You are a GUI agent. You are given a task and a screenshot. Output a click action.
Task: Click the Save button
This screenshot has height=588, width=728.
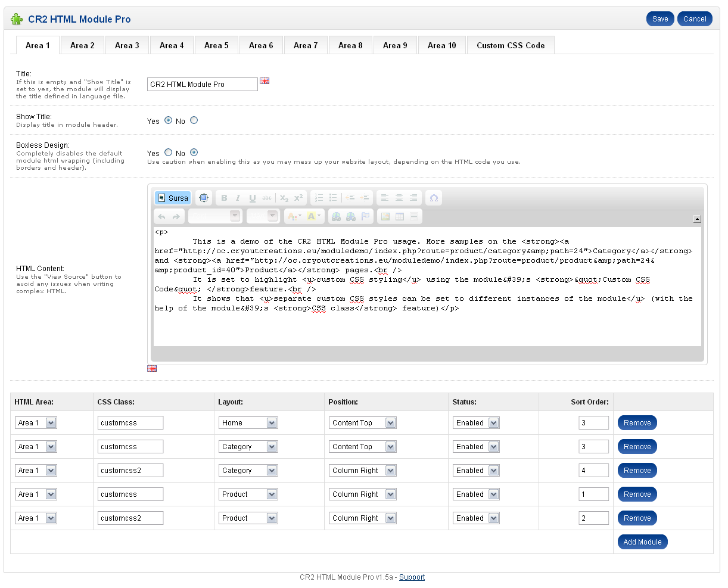[660, 19]
